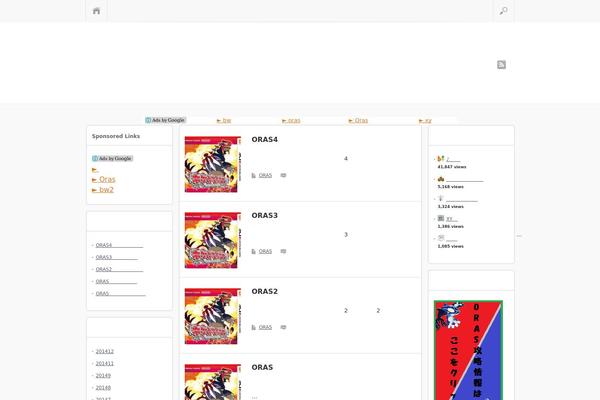The image size is (600, 400).
Task: Click the info icon beside top Ads by Google
Action: click(x=148, y=120)
